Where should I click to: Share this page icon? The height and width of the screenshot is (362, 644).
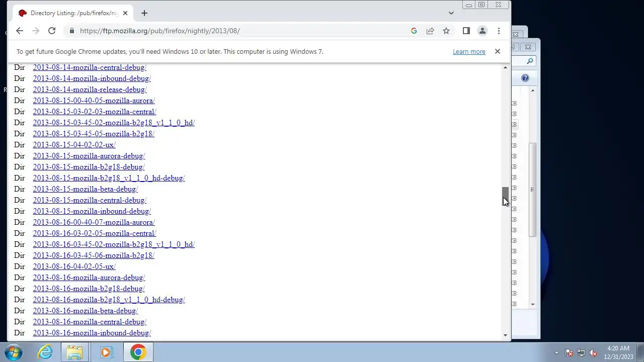(430, 31)
